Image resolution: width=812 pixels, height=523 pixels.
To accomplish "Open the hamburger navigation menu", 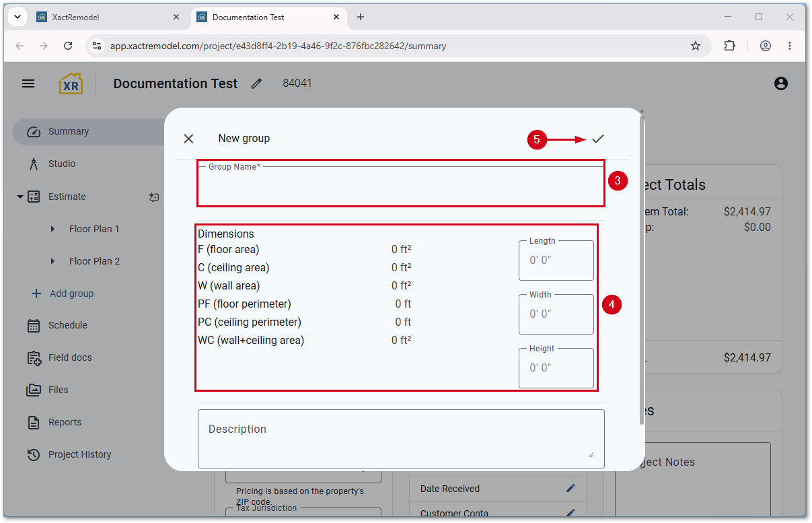I will click(28, 83).
